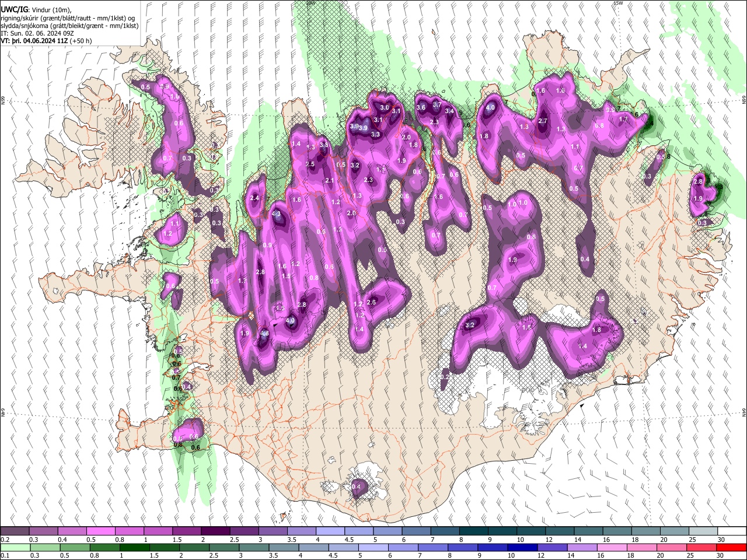Click the bright red lower legend swatch at 30
Viewport: 747px width, 560px height.
click(x=732, y=547)
